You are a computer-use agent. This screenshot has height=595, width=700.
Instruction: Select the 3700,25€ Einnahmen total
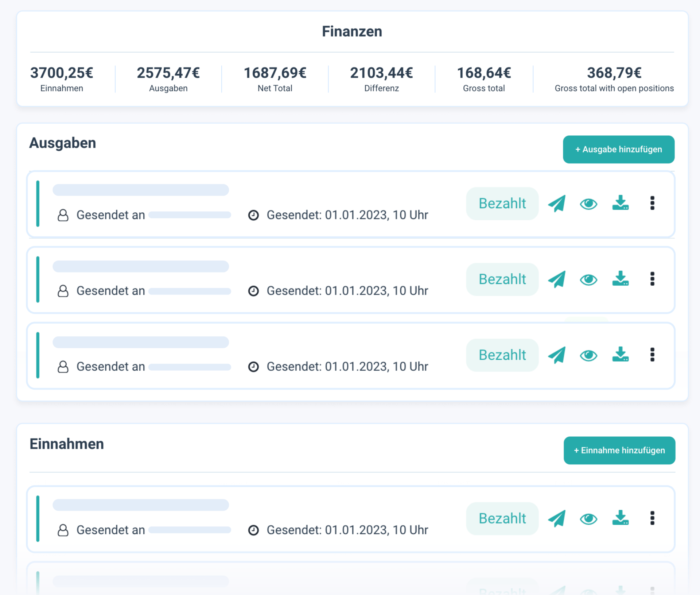62,73
